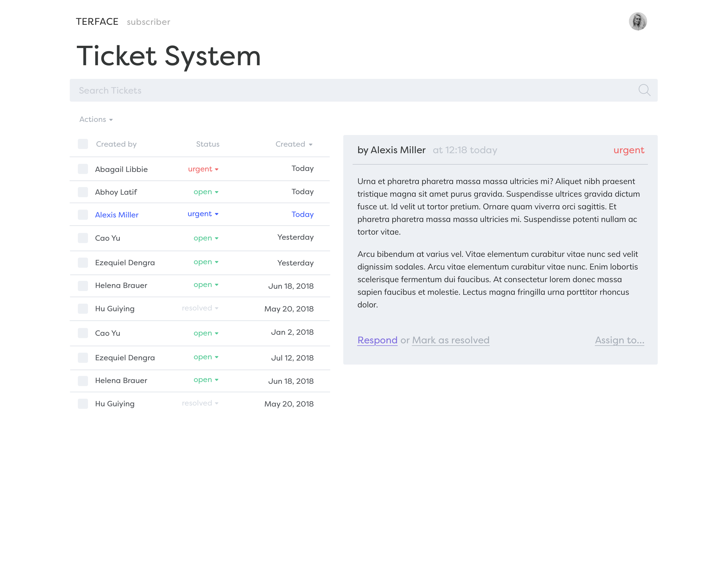Click the subscriber header label
Image resolution: width=728 pixels, height=582 pixels.
(x=148, y=22)
